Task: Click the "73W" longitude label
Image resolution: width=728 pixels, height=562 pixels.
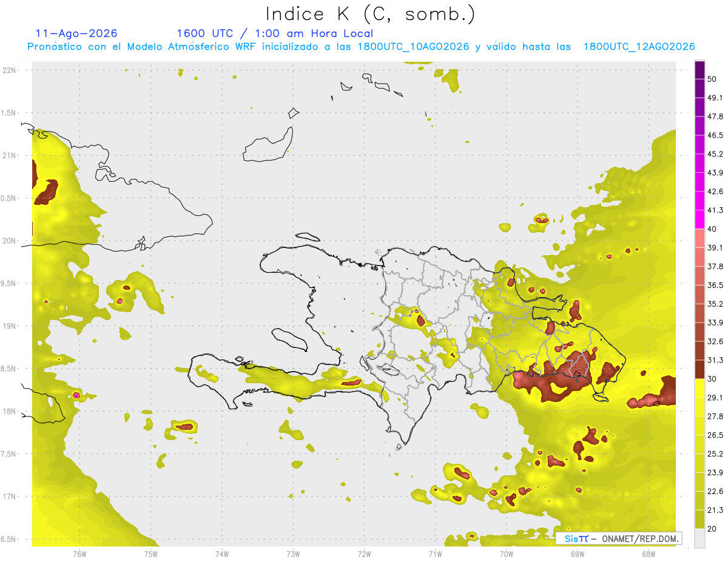Action: coord(293,554)
